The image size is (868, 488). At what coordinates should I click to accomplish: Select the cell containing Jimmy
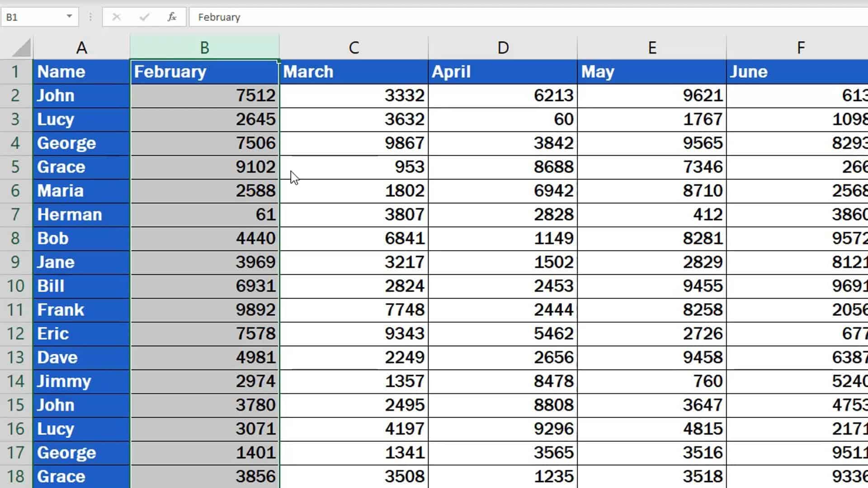tap(80, 381)
